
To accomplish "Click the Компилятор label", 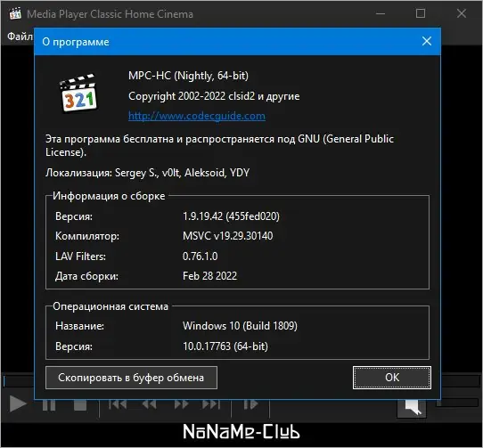I will [x=87, y=236].
